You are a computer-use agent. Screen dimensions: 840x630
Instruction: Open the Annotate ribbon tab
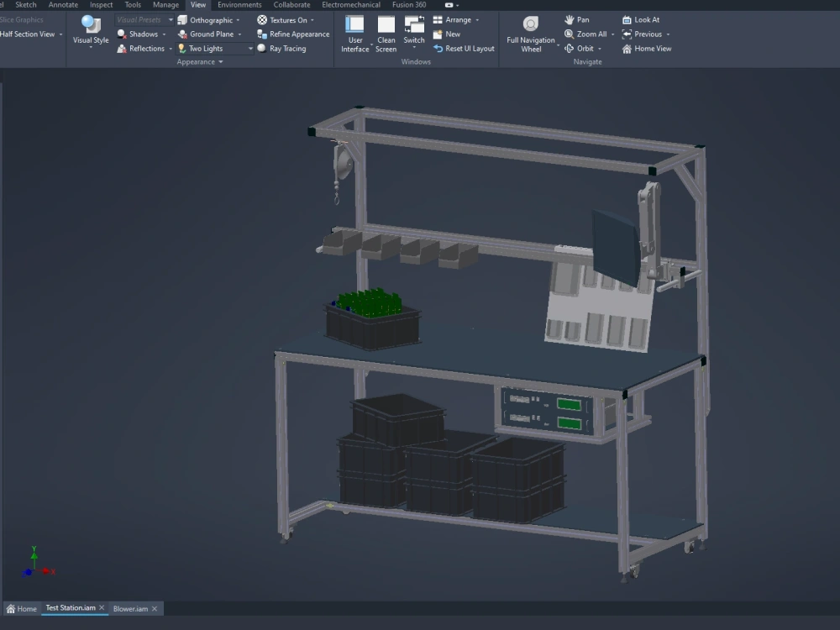[63, 5]
